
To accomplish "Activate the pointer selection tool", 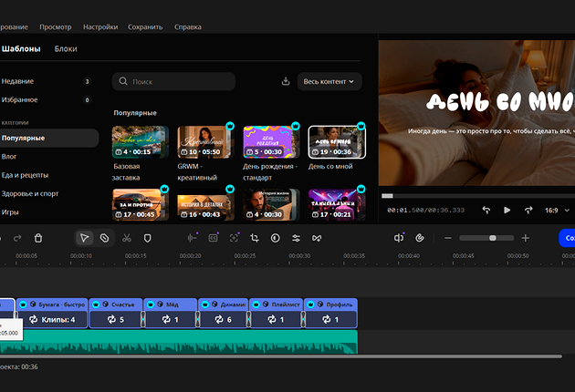I will pyautogui.click(x=84, y=238).
